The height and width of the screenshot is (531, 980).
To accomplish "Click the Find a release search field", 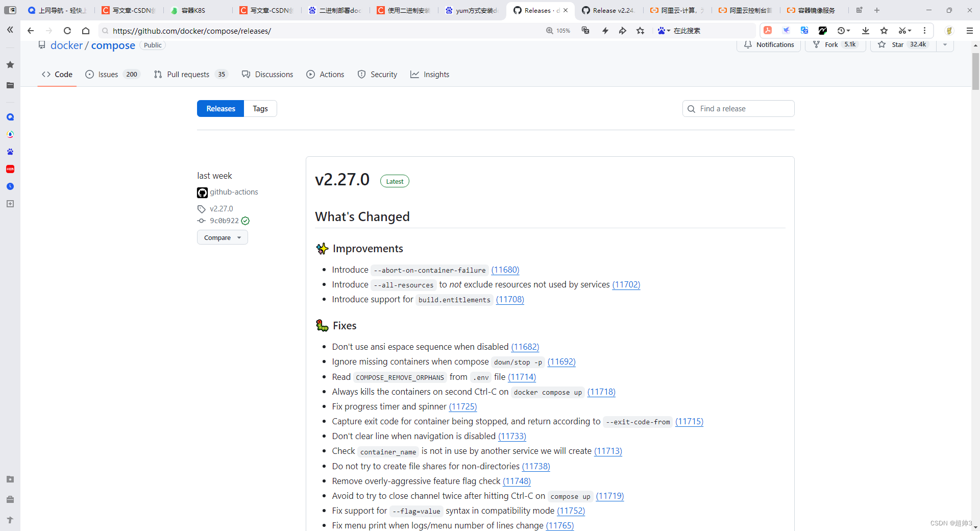I will pos(738,109).
